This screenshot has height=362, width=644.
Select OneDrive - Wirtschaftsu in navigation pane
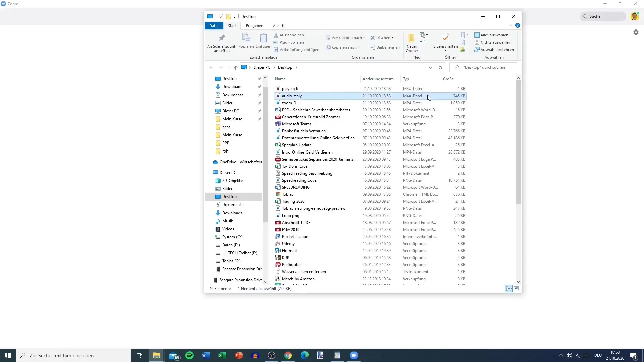pos(237,162)
